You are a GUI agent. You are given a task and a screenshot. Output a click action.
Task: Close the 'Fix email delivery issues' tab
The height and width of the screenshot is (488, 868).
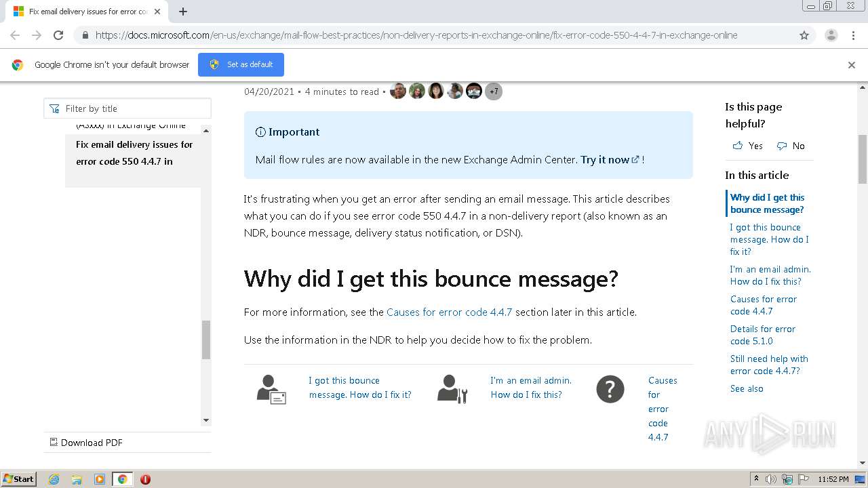pyautogui.click(x=157, y=12)
